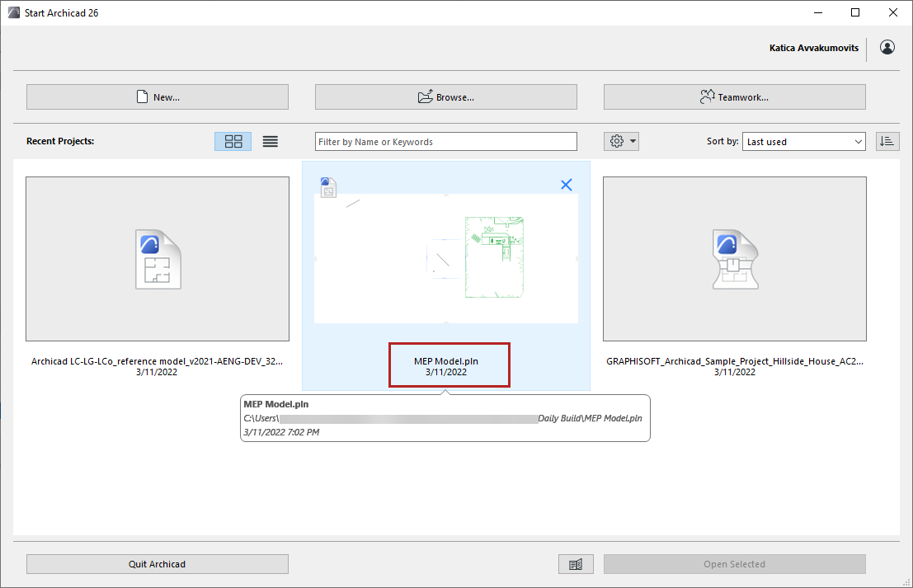Maximize the Start Archicad 26 window
Screen dimensions: 913x588
click(855, 12)
